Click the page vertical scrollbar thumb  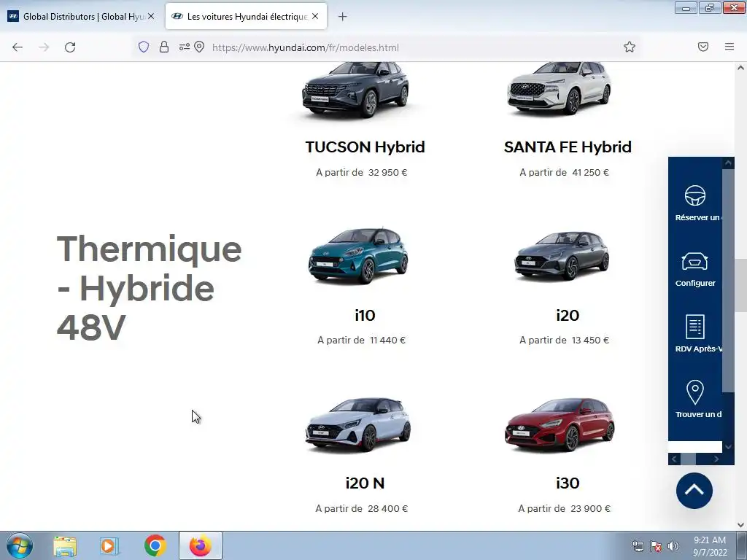point(741,286)
